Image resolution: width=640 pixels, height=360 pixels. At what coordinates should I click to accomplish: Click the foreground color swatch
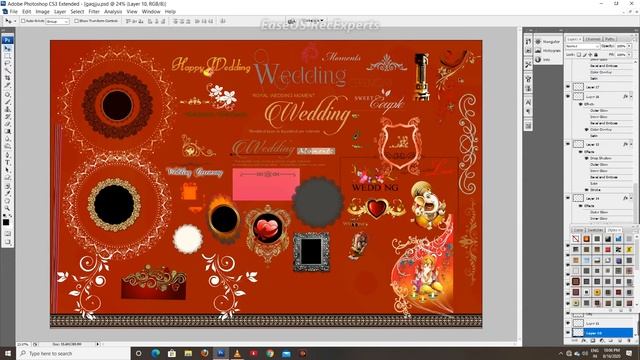pyautogui.click(x=6, y=222)
